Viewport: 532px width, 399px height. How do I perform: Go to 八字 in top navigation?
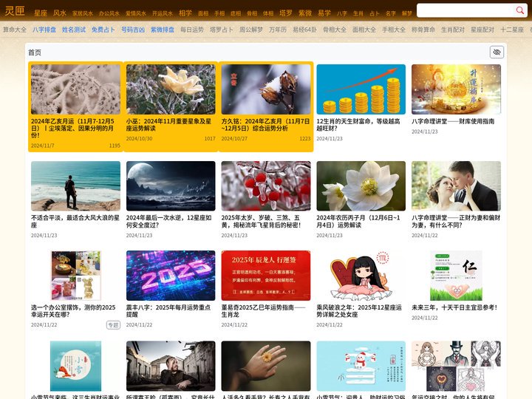pos(342,13)
